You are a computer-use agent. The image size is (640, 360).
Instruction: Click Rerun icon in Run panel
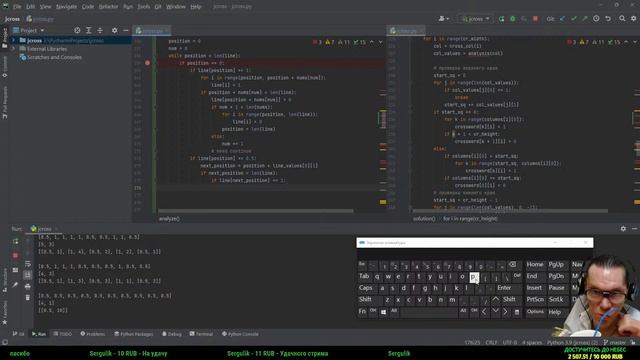coord(16,242)
